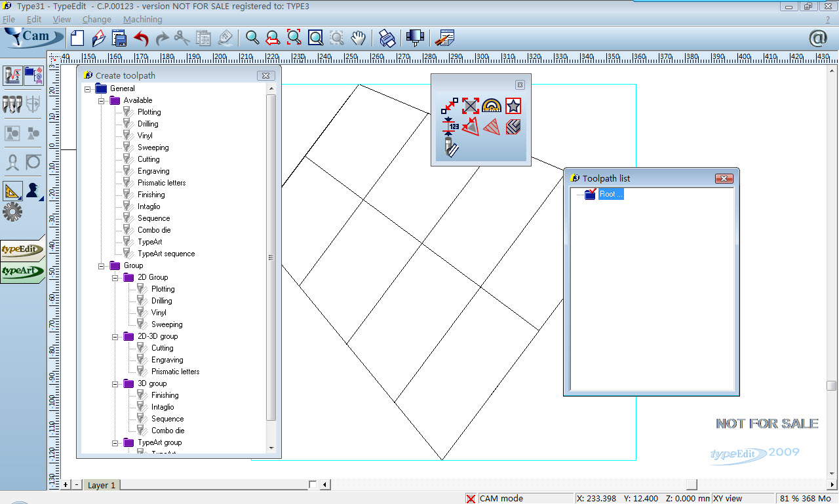The height and width of the screenshot is (504, 839).
Task: Collapse the Available folder node
Action: click(101, 100)
